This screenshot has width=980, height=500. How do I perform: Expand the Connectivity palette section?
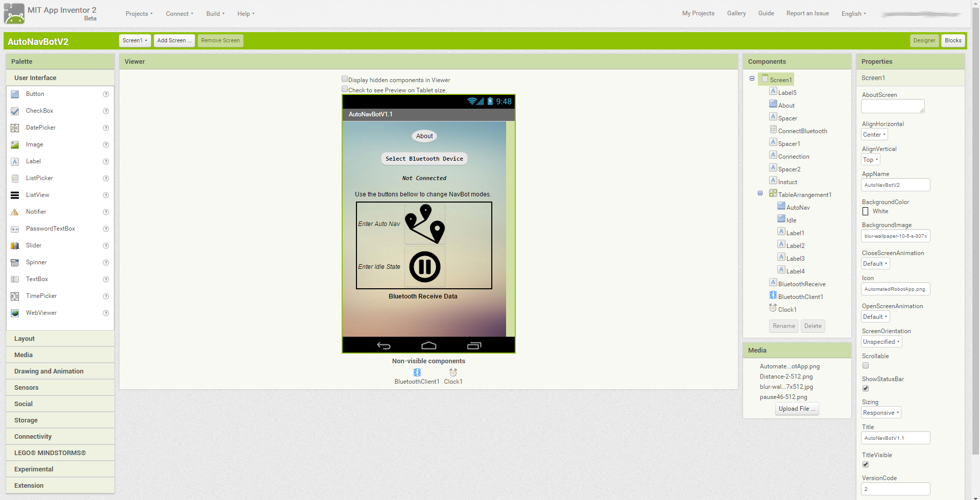[60, 437]
